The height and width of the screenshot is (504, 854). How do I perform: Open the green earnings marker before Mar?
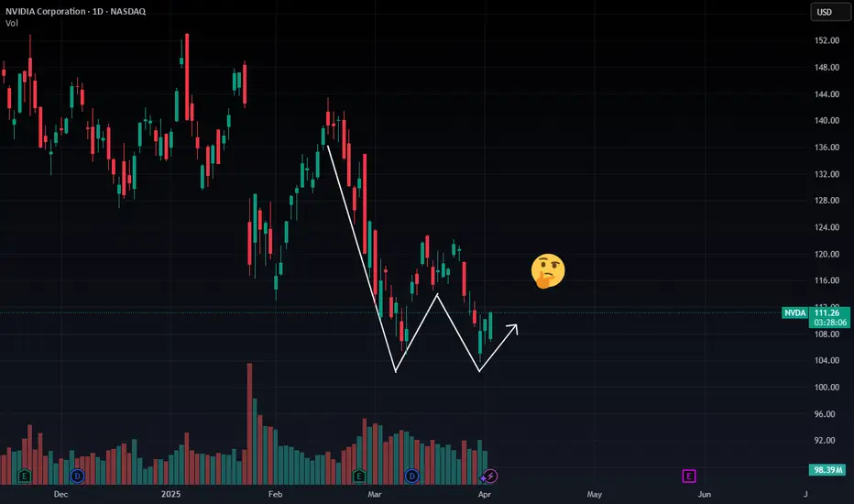[359, 477]
